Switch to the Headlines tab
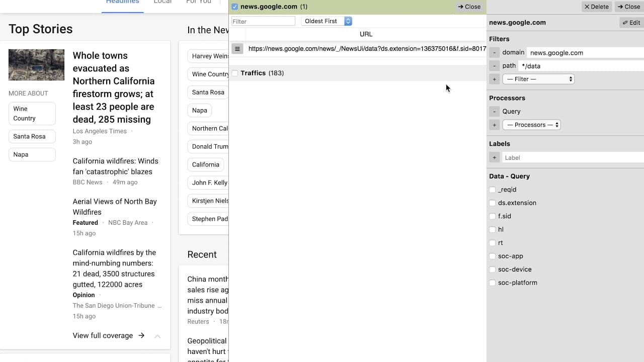644x362 pixels. pyautogui.click(x=122, y=3)
